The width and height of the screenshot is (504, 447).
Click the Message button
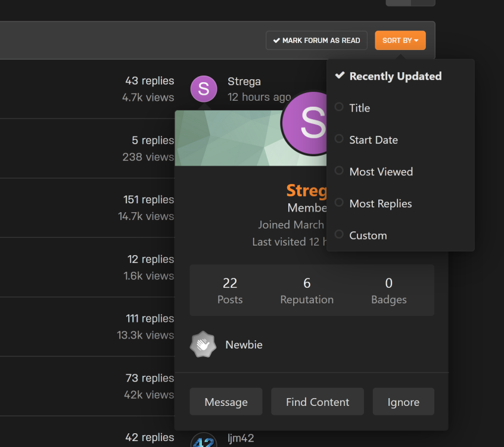[x=226, y=402]
